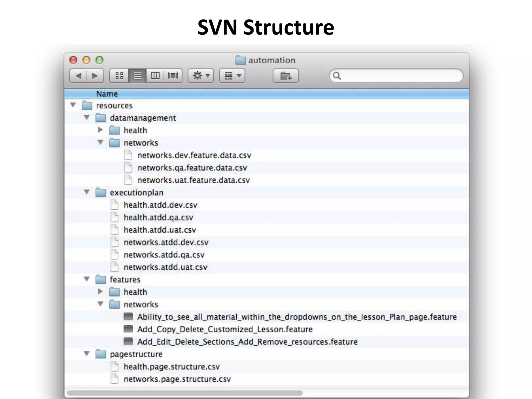The width and height of the screenshot is (532, 399).
Task: Click the automation folder title icon
Action: [x=241, y=60]
